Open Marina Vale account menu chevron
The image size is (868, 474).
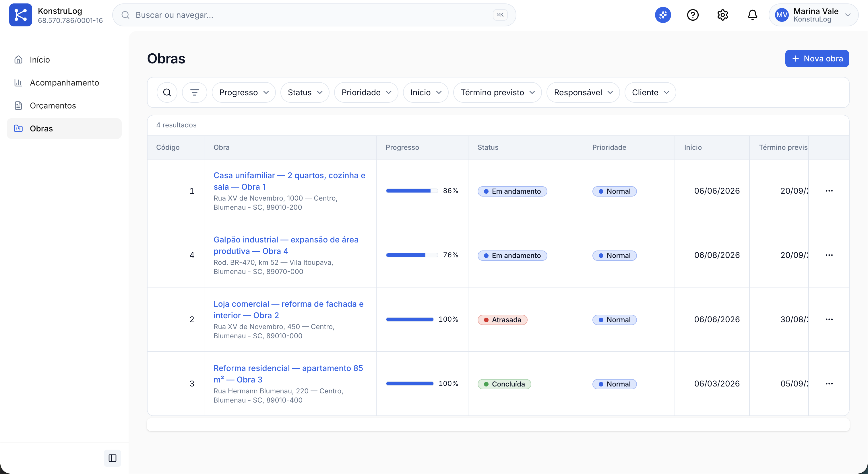click(x=848, y=15)
